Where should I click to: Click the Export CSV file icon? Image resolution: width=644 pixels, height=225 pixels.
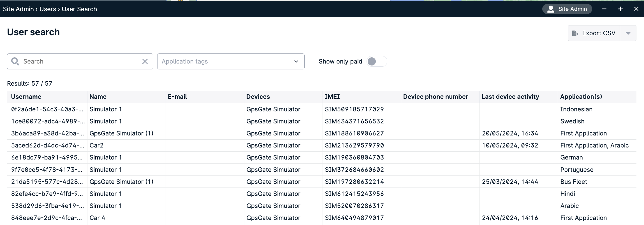[575, 33]
